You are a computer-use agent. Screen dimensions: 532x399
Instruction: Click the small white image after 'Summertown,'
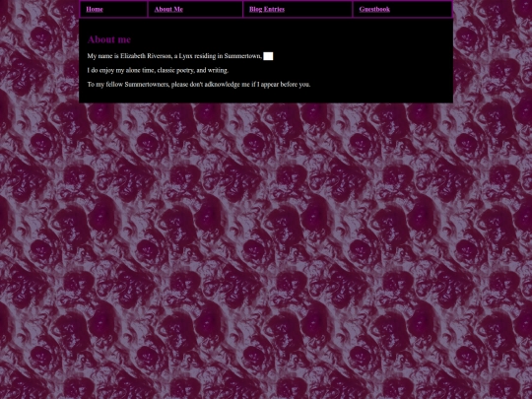click(268, 56)
